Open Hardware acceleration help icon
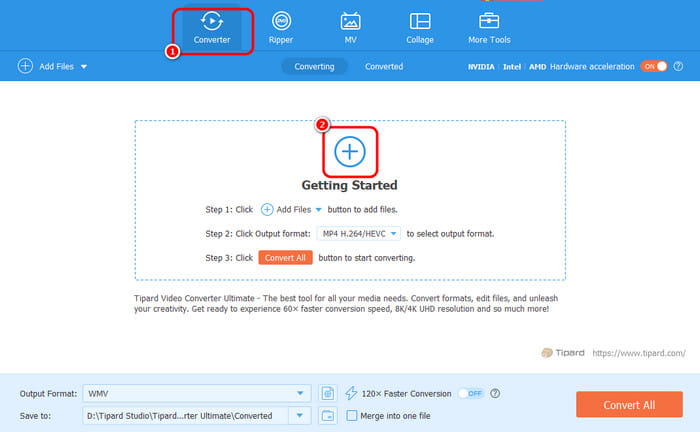This screenshot has width=700, height=432. 678,66
